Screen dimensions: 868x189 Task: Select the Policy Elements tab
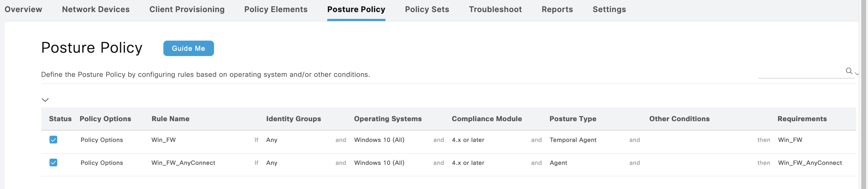tap(276, 9)
